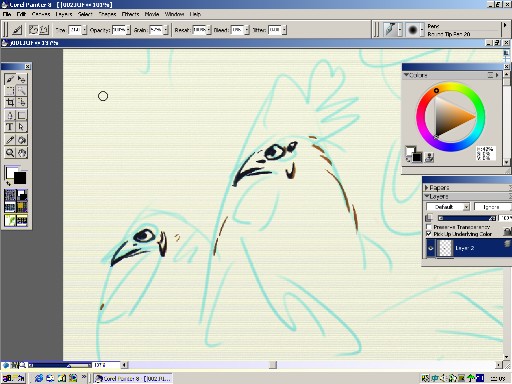Click the layer lock icon in Layers
The height and width of the screenshot is (384, 512).
pyautogui.click(x=507, y=231)
